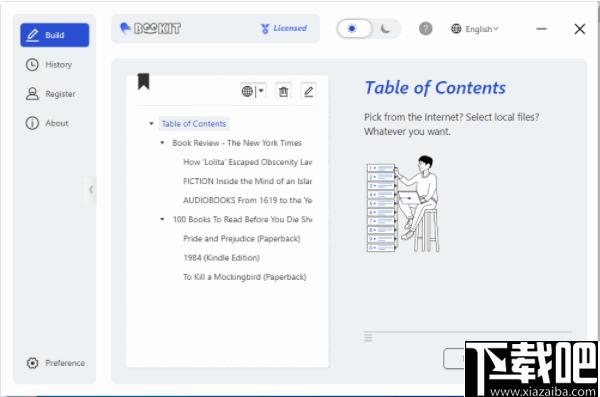Click the Licensed medal badge
This screenshot has height=397, width=600.
click(x=284, y=28)
